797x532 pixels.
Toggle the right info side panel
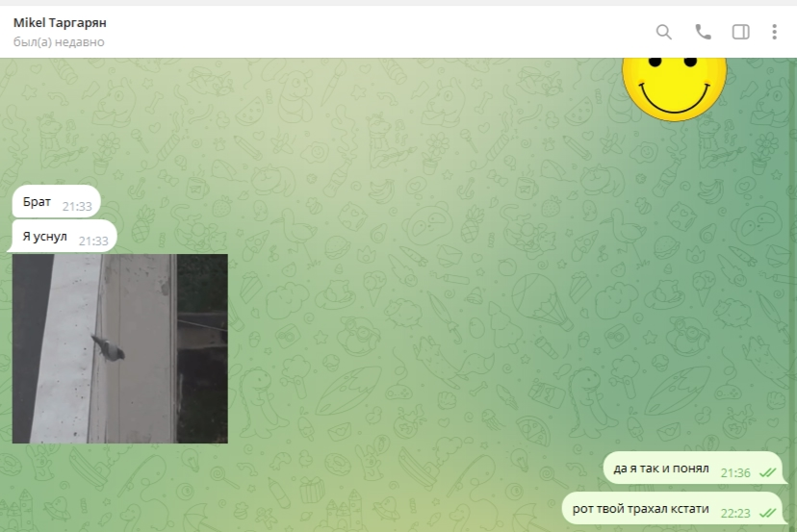point(740,32)
